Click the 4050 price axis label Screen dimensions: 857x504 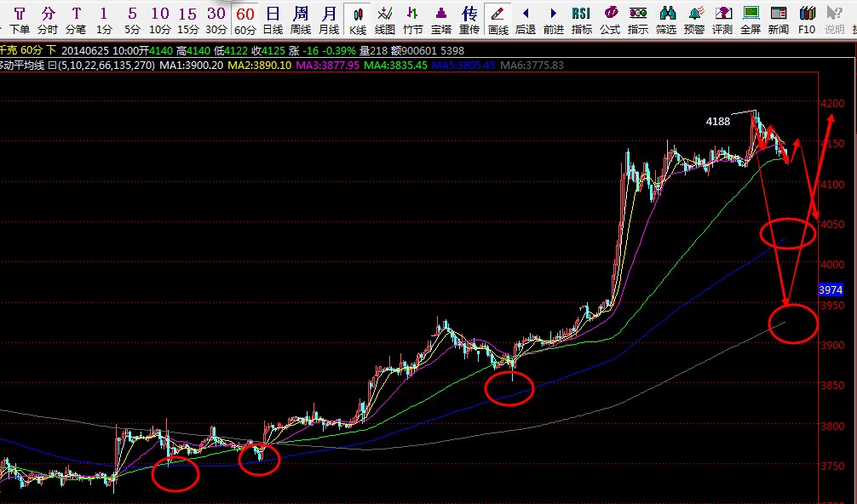click(x=832, y=225)
